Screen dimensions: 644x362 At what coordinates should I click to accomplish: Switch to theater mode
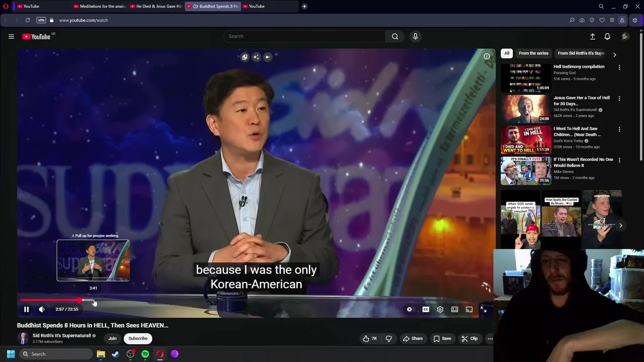tap(455, 309)
